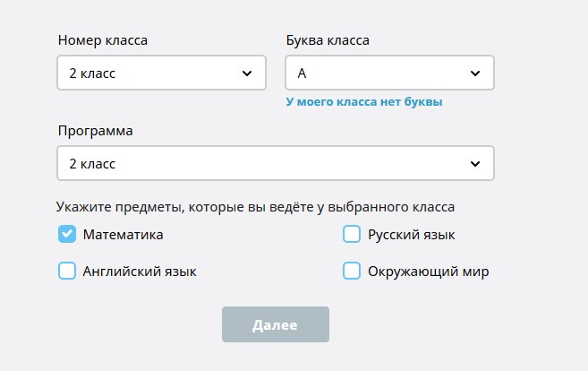Click the Русский язык subject label text

(x=412, y=235)
